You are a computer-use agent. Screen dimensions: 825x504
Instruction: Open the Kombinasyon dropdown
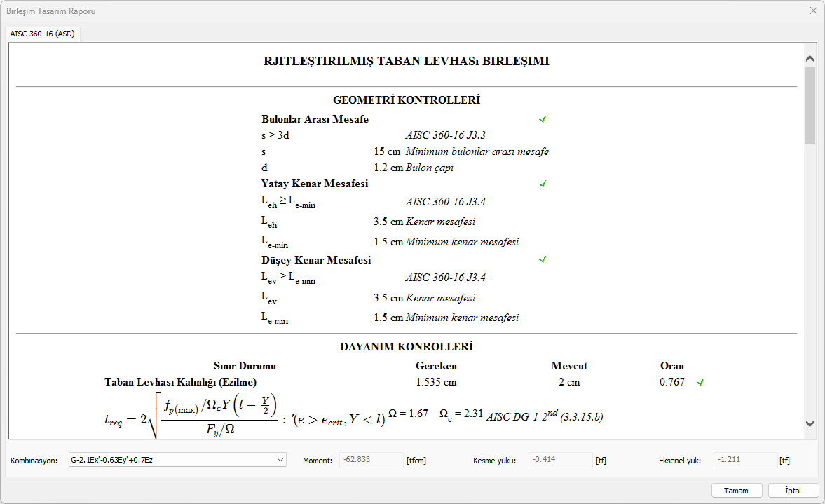pyautogui.click(x=177, y=460)
